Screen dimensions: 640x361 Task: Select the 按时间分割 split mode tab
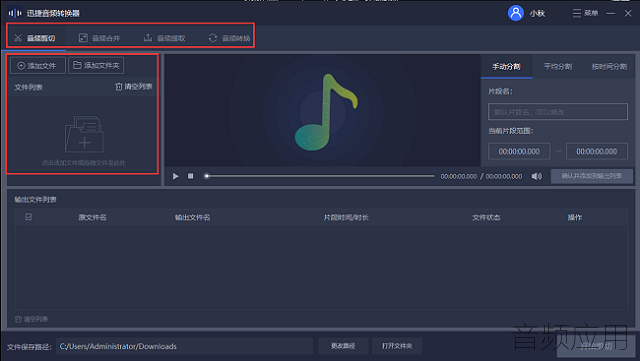pyautogui.click(x=609, y=67)
